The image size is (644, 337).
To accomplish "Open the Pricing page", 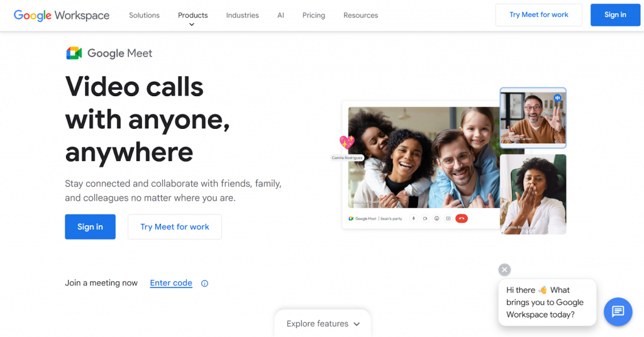I will pyautogui.click(x=314, y=15).
